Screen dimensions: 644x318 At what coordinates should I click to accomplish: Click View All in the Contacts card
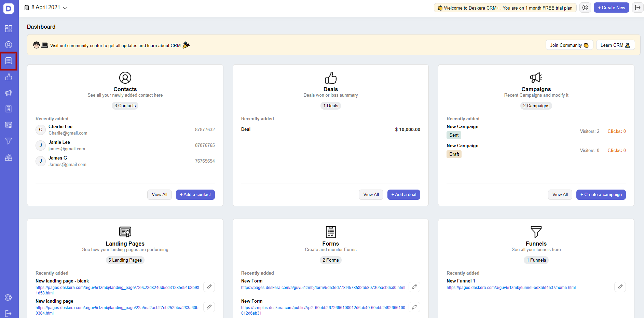[160, 195]
